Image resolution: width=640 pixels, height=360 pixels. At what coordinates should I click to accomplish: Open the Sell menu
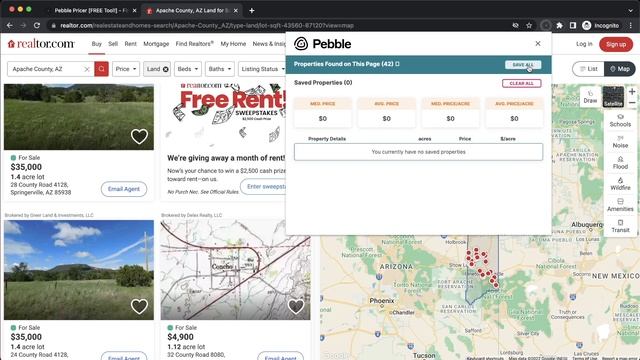(113, 44)
